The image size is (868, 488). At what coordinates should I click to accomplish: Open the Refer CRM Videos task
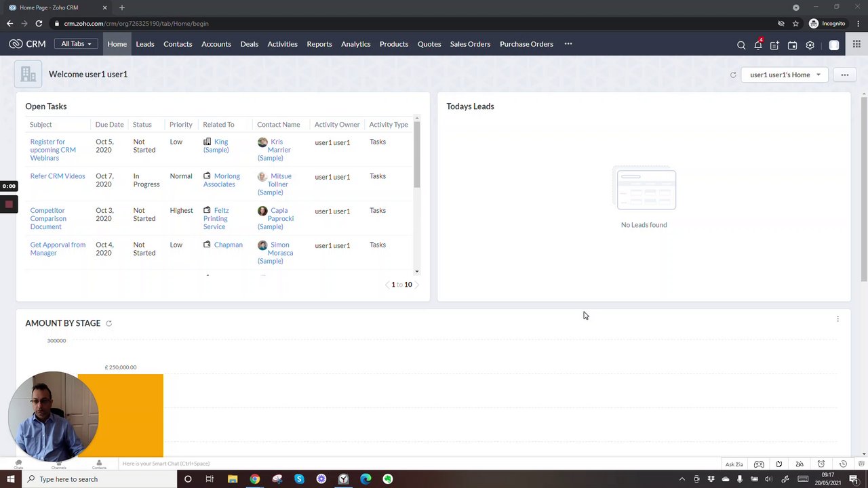click(58, 176)
